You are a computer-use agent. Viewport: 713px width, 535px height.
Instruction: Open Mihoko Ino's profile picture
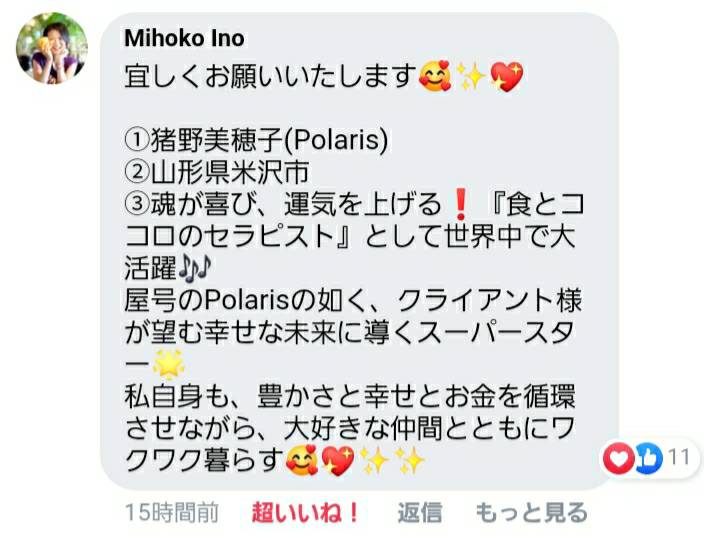[x=51, y=48]
